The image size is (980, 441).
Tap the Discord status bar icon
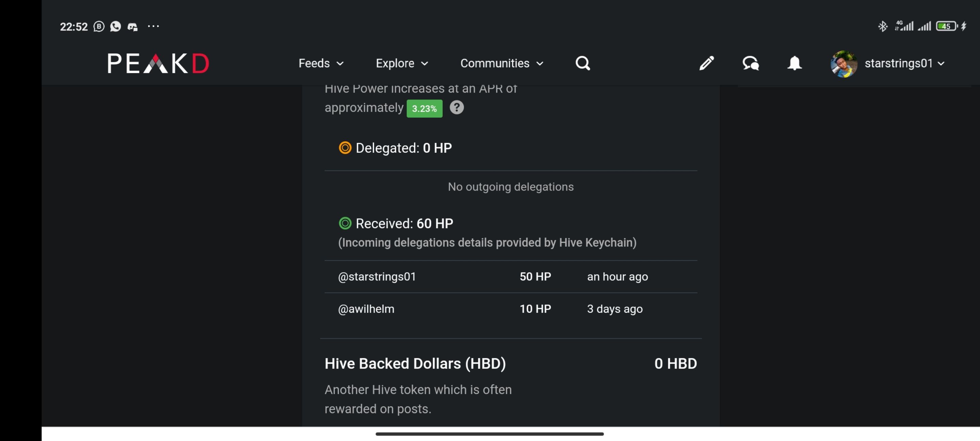[x=132, y=27]
